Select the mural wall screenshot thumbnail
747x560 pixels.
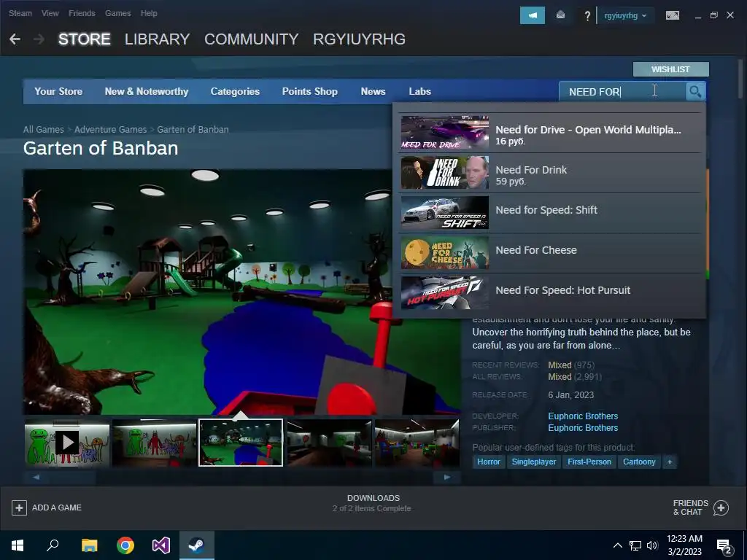click(x=155, y=443)
